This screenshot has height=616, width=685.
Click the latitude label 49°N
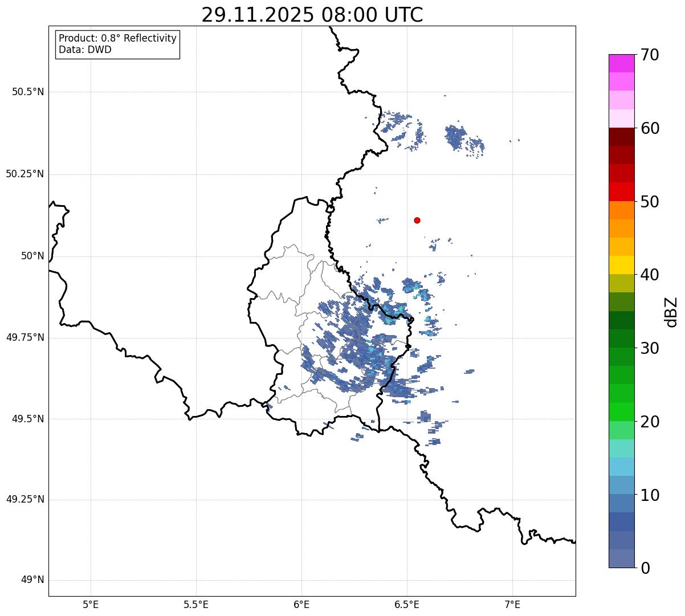32,580
